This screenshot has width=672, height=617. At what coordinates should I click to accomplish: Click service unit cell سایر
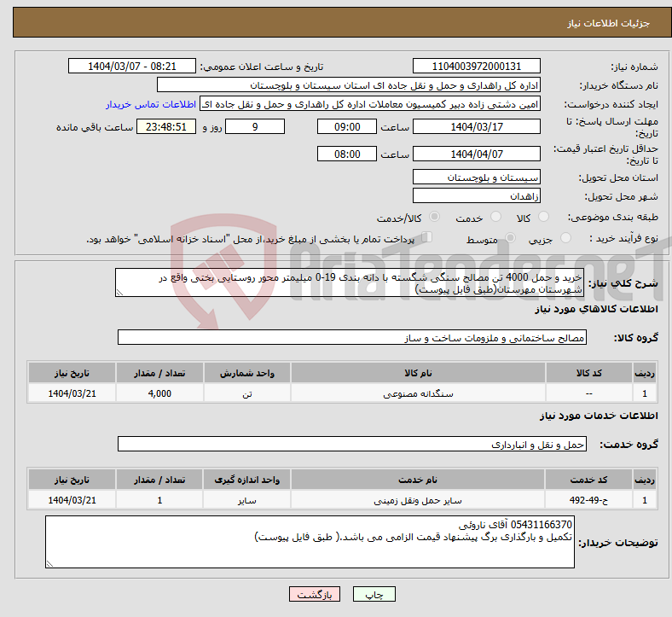[x=247, y=500]
